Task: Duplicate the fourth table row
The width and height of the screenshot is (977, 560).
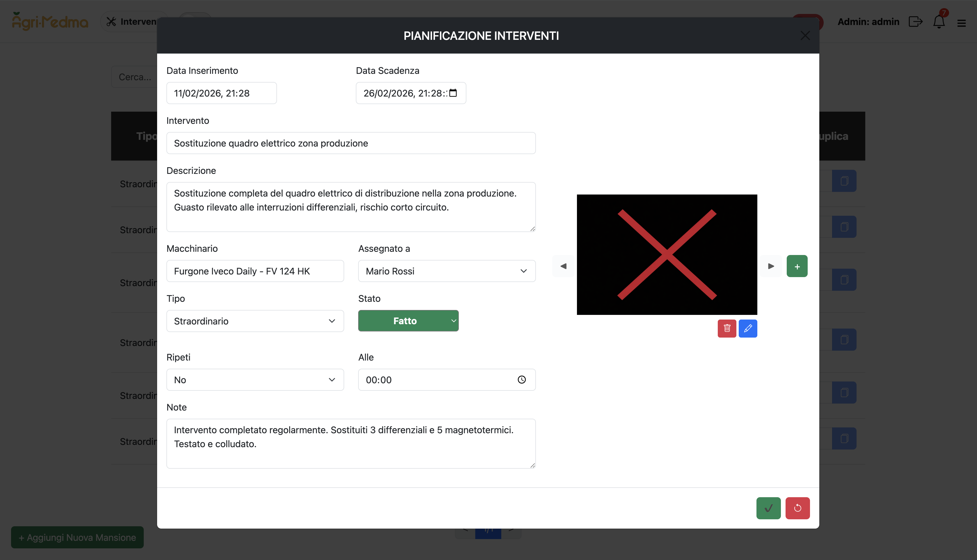Action: pos(844,340)
